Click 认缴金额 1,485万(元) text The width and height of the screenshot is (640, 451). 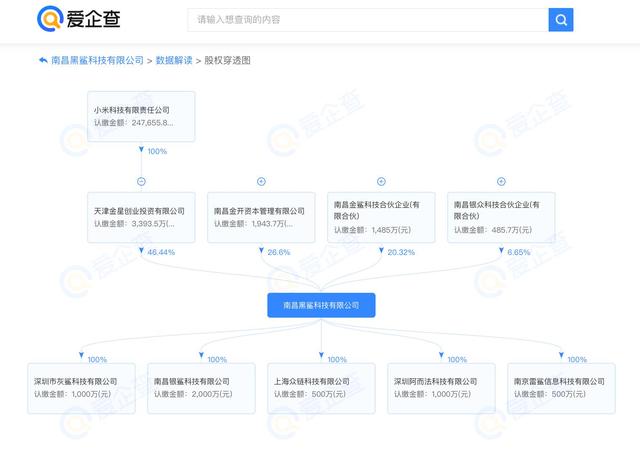pos(373,230)
